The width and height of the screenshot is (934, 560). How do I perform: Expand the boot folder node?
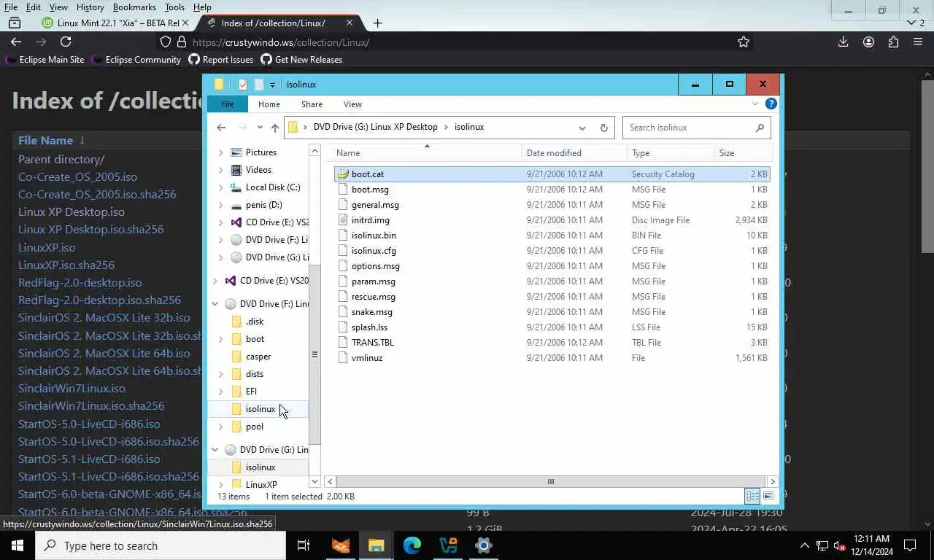pos(221,339)
